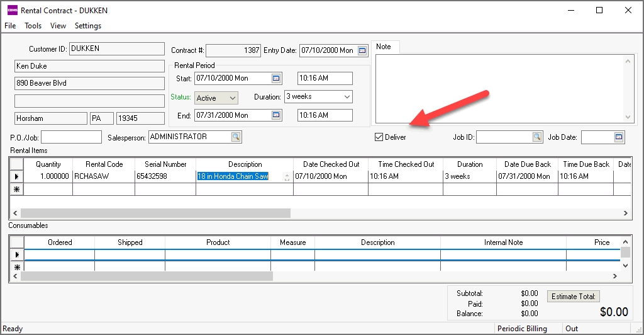
Task: Click the Job ID lookup search icon
Action: pos(537,137)
